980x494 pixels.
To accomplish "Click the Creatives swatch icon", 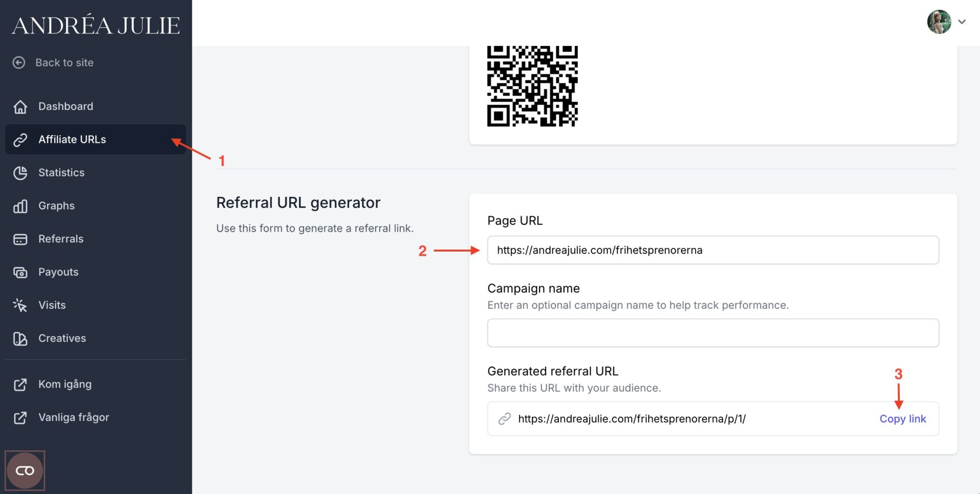I will click(x=20, y=338).
